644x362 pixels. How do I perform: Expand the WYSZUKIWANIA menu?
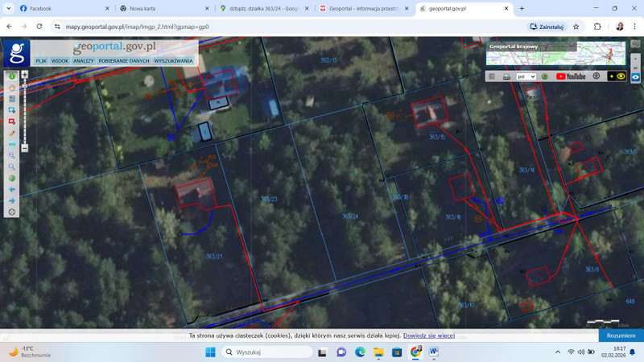(173, 61)
